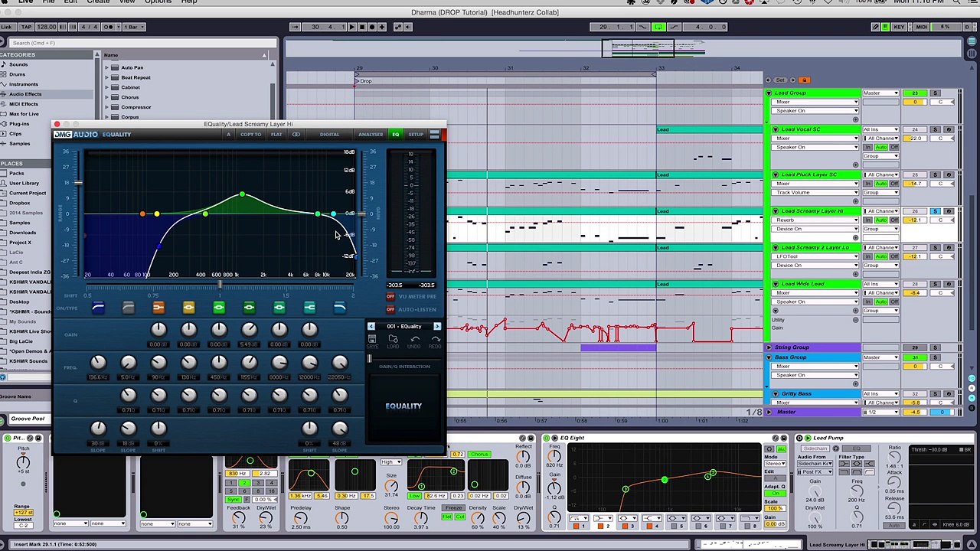Open the Setup tab in EQuality

click(416, 135)
